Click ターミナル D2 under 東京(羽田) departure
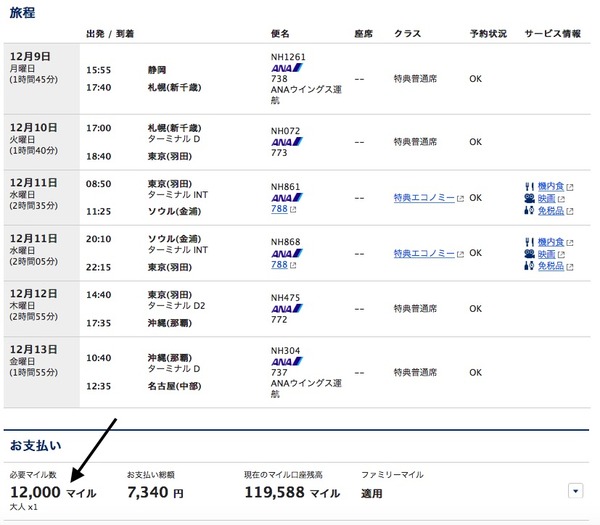Image resolution: width=600 pixels, height=525 pixels. click(176, 306)
